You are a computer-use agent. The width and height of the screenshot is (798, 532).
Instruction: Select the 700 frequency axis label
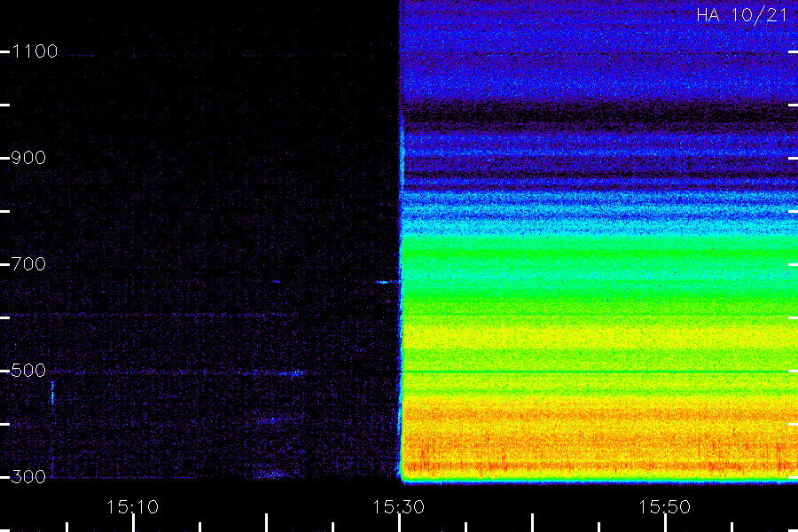(28, 264)
